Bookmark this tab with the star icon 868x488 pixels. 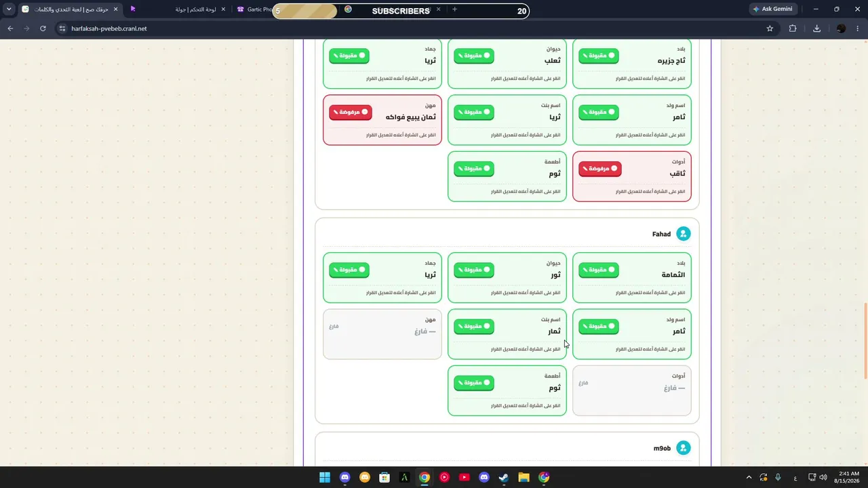coord(770,28)
